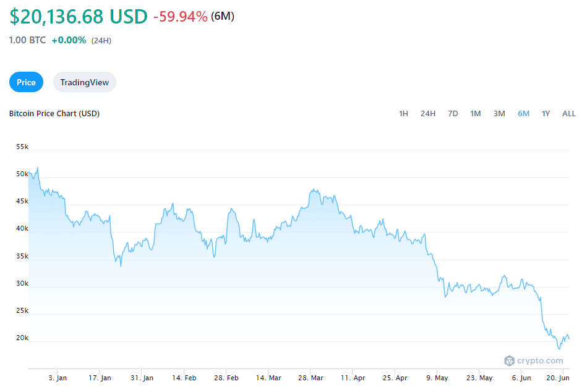Click the 28. Mar date marker

[x=312, y=377]
